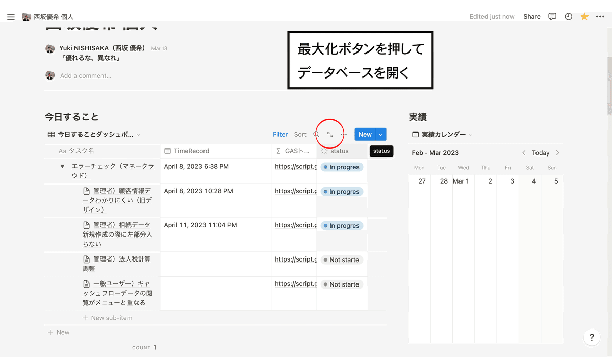Click the TimeRecord column header
Viewport: 612px width, 364px height.
point(216,151)
